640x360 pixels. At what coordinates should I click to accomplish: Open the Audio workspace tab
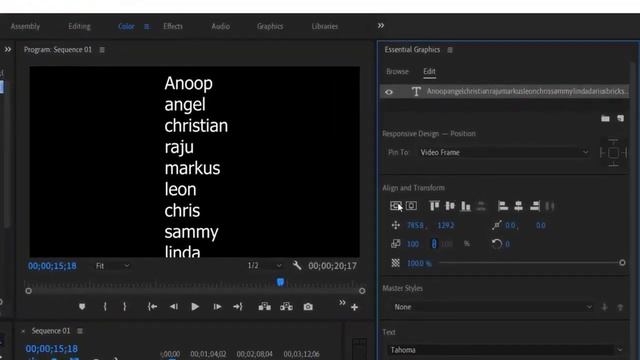click(x=220, y=27)
